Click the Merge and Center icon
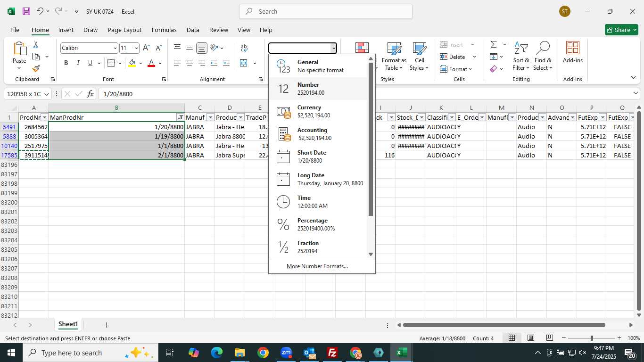Viewport: 644px width, 362px height. (244, 63)
